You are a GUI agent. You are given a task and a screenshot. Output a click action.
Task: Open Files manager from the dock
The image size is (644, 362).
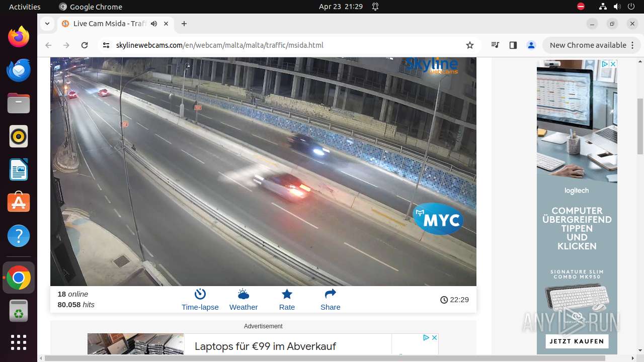[x=19, y=103]
